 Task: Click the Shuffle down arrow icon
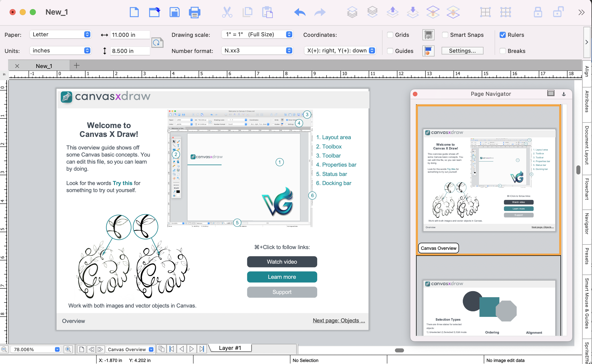(413, 12)
